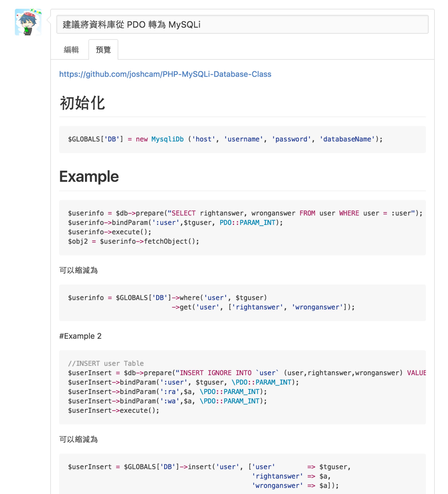This screenshot has width=448, height=494.
Task: Click 'databaseName' string in init code
Action: pyautogui.click(x=347, y=139)
